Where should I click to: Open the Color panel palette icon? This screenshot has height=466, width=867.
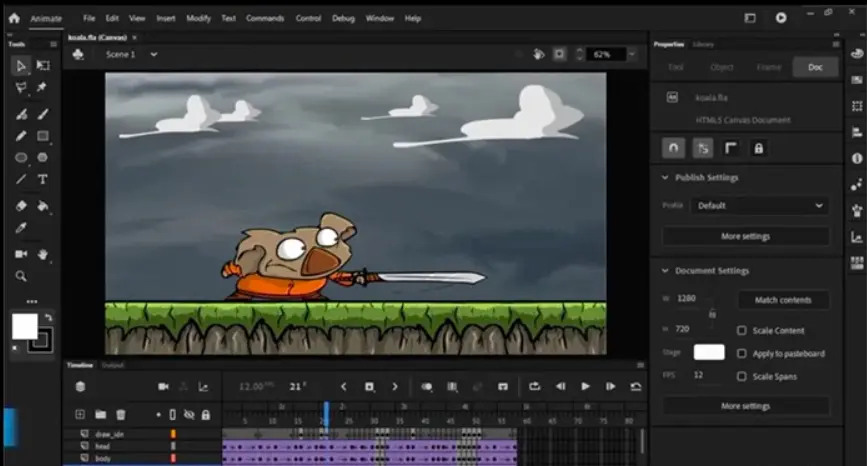coord(857,53)
